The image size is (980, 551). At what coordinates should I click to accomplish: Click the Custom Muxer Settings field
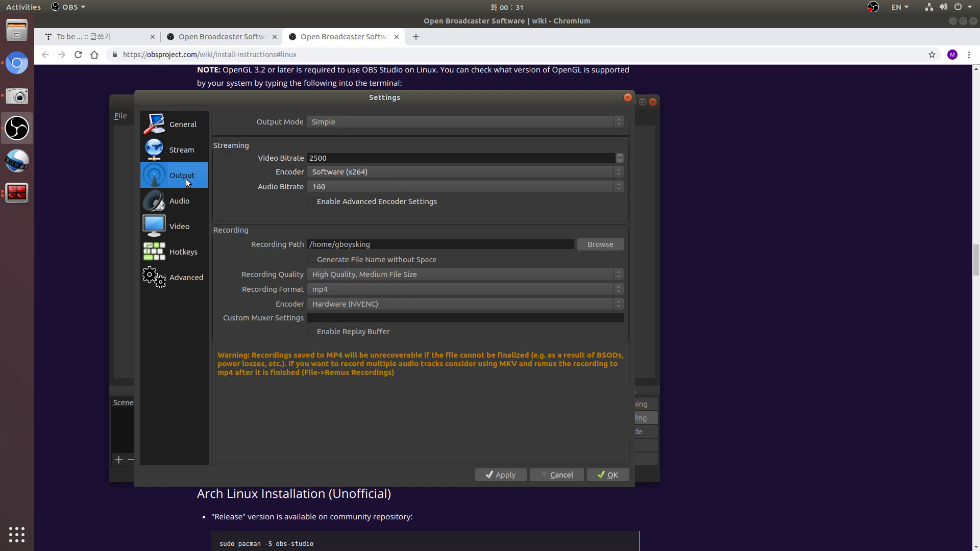465,318
